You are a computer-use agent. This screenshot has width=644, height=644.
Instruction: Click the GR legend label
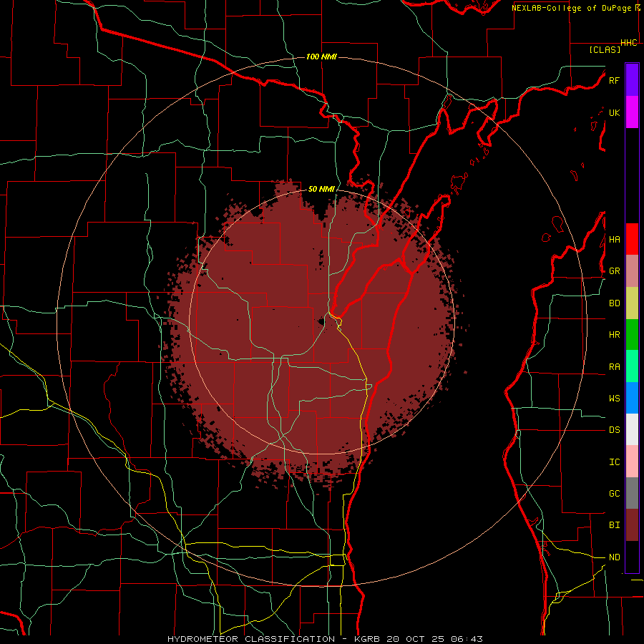coord(614,271)
